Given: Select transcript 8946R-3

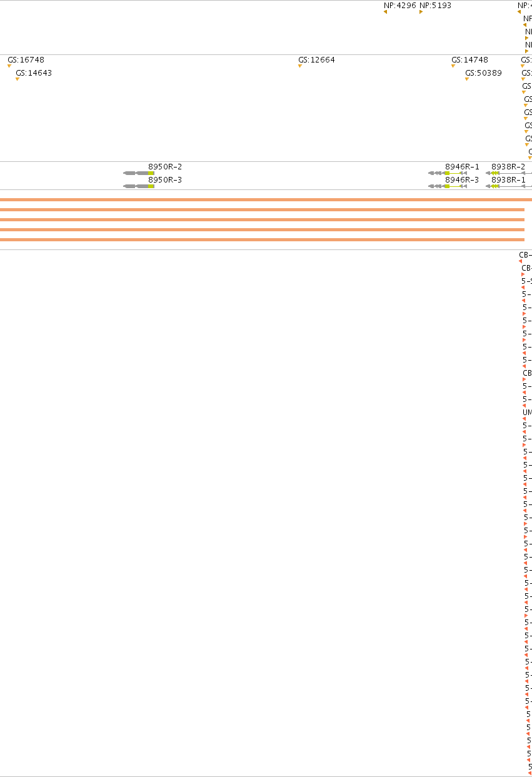Looking at the screenshot, I should 448,186.
